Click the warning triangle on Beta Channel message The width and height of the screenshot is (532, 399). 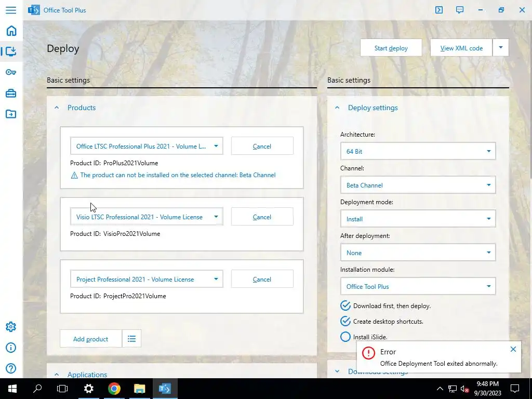pyautogui.click(x=74, y=176)
